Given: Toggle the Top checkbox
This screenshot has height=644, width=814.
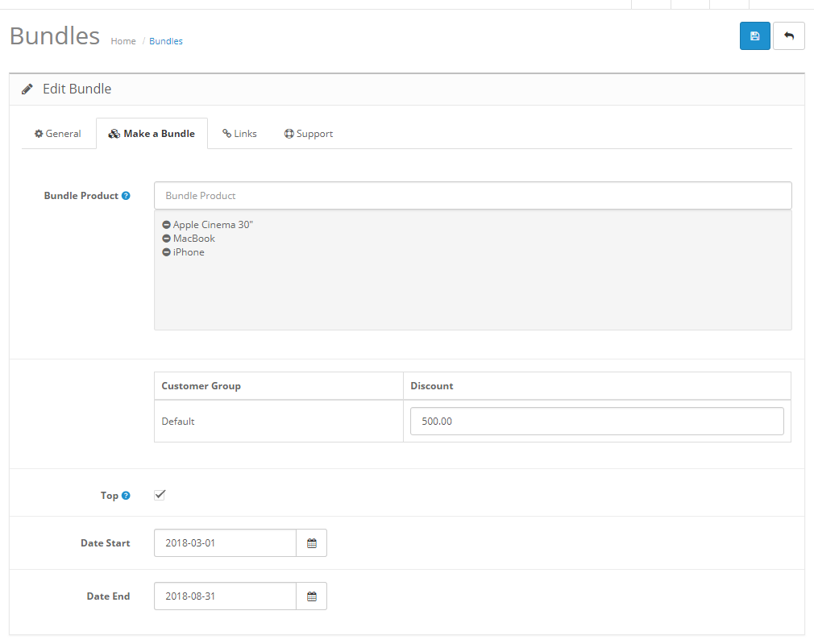Looking at the screenshot, I should 160,495.
